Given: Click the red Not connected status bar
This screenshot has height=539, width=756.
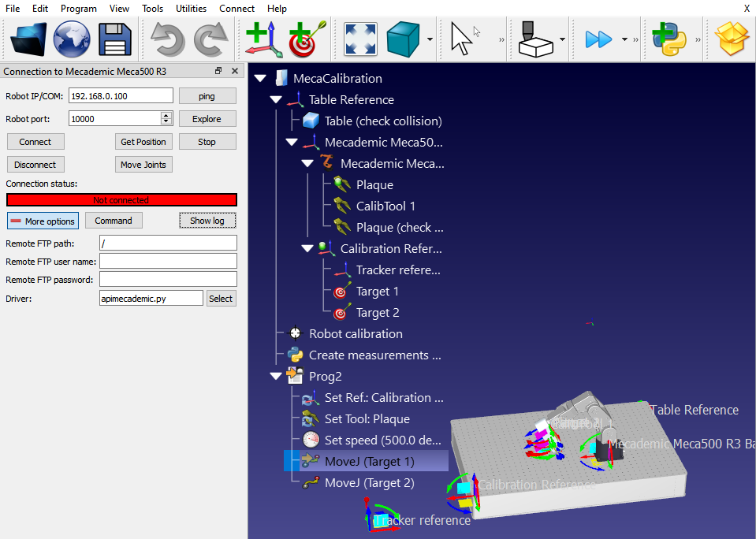Looking at the screenshot, I should click(121, 200).
